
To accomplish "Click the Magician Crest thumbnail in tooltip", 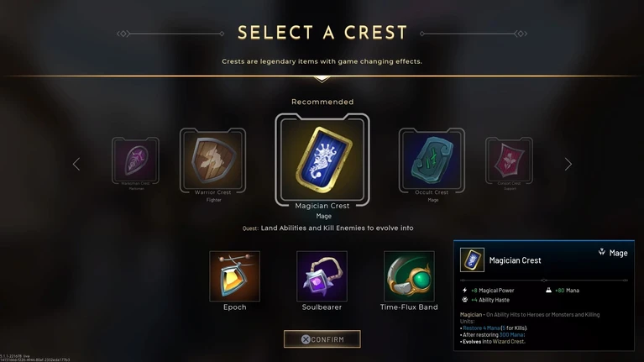I will click(472, 260).
